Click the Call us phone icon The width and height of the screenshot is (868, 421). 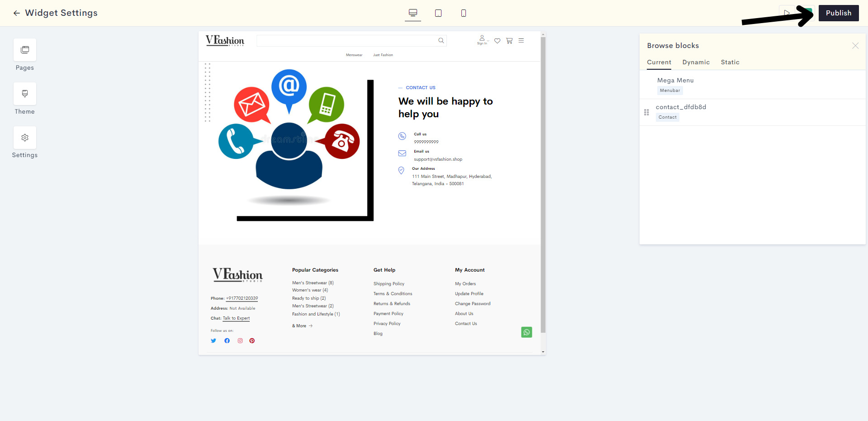point(402,136)
